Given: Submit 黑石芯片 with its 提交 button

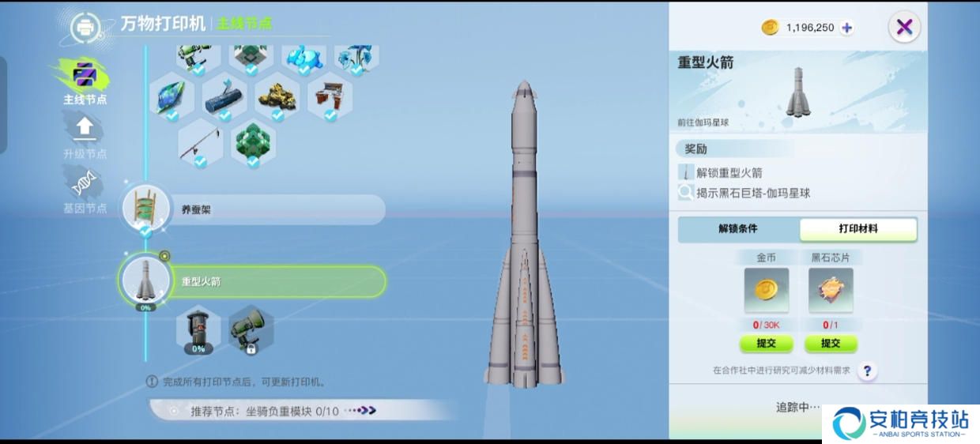Looking at the screenshot, I should click(x=831, y=344).
